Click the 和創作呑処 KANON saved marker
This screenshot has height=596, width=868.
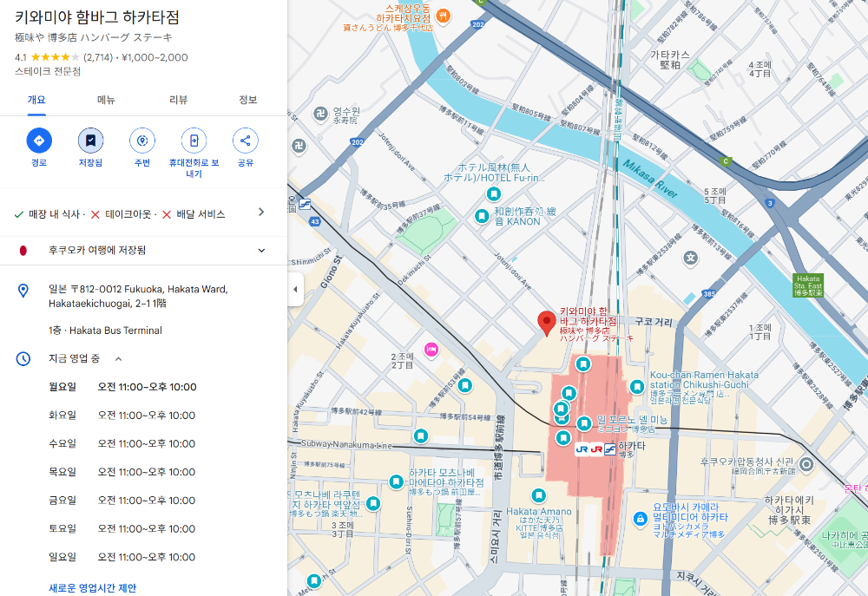(482, 216)
